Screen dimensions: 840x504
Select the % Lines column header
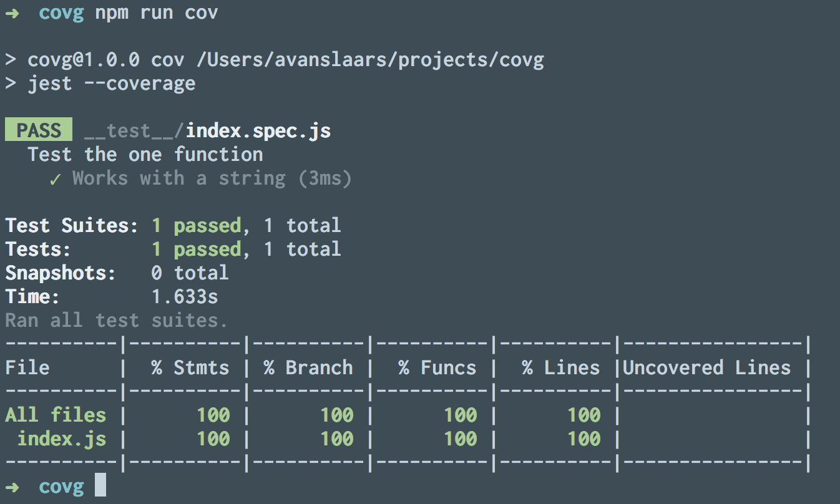tap(560, 367)
